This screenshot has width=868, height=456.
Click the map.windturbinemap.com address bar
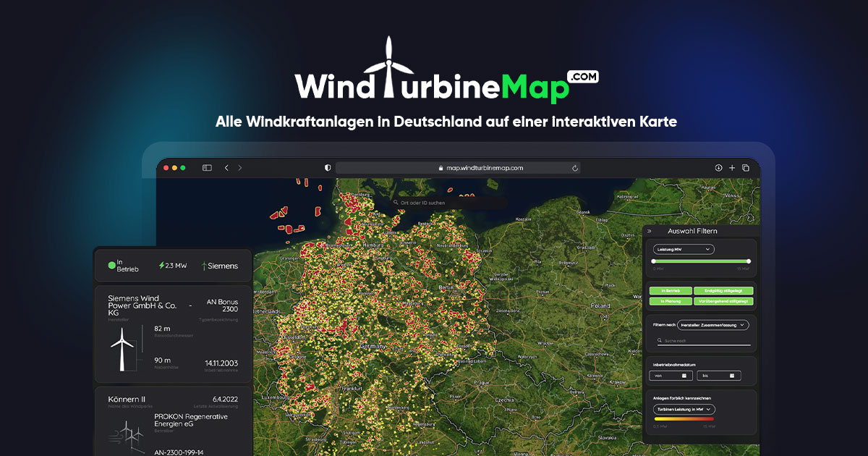tap(458, 168)
